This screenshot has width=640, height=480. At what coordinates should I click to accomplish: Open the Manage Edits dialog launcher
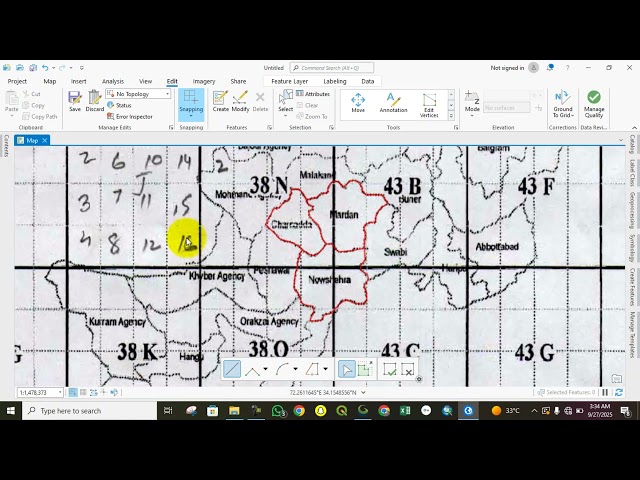[x=171, y=128]
